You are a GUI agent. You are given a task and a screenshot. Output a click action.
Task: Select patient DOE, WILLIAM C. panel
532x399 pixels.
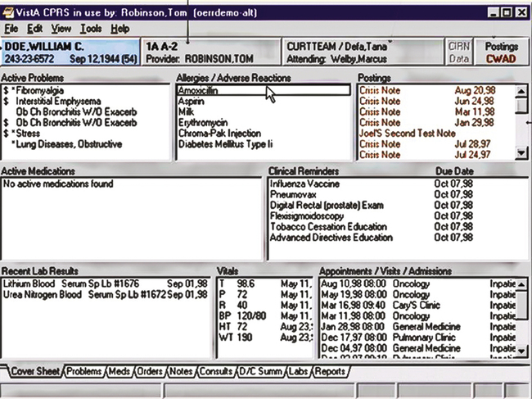70,52
